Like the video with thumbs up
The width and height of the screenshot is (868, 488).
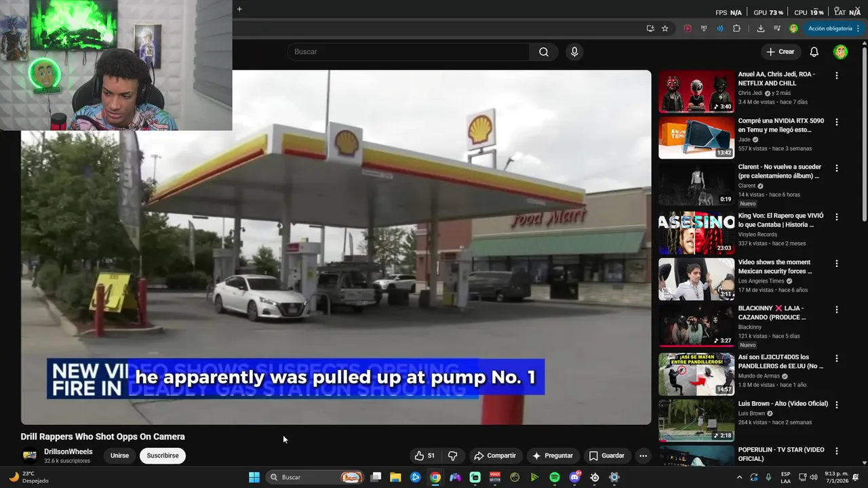click(425, 455)
